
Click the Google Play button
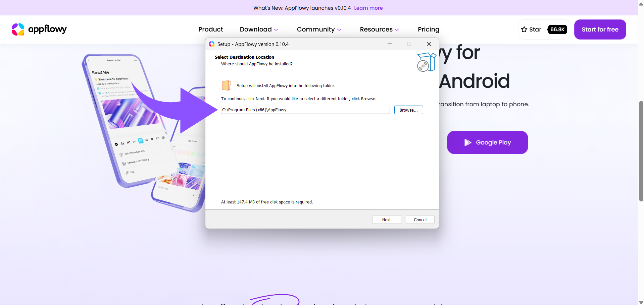(x=487, y=142)
